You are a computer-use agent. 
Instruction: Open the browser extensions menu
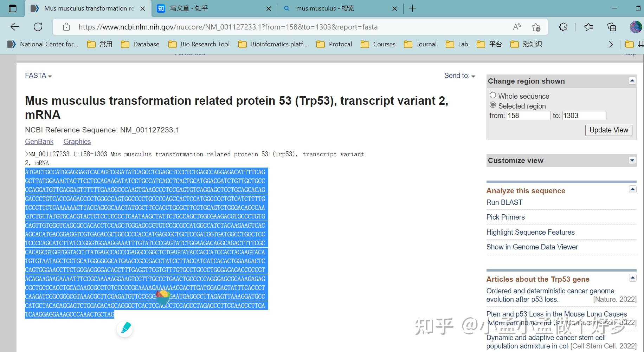[562, 27]
